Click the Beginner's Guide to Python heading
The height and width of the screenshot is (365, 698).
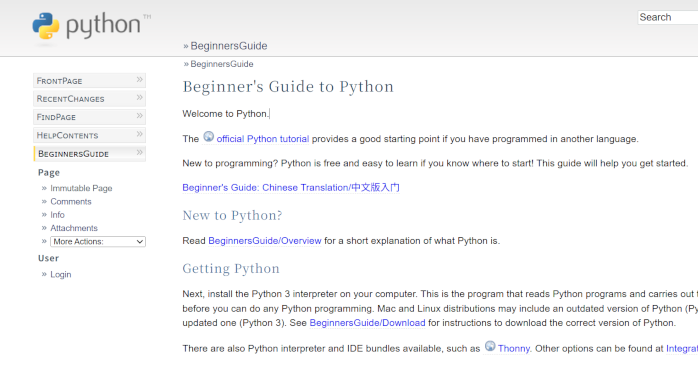[288, 86]
